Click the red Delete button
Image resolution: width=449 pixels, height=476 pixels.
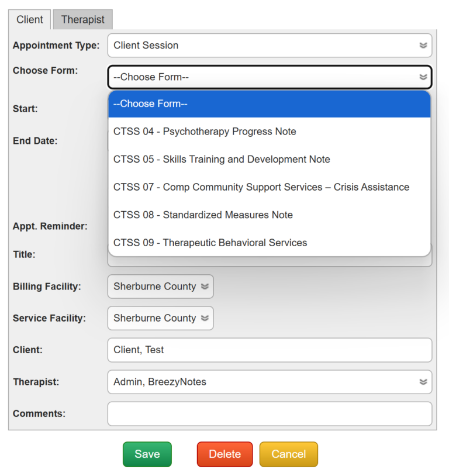click(224, 454)
